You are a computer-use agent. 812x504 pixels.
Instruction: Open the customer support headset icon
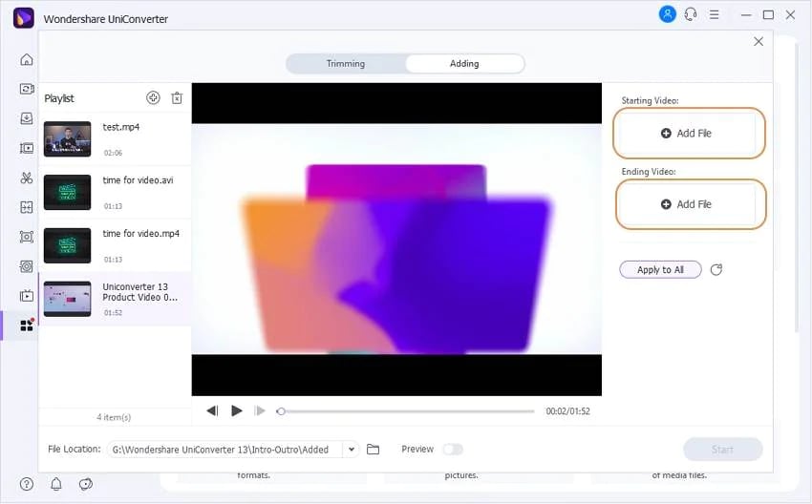(691, 14)
